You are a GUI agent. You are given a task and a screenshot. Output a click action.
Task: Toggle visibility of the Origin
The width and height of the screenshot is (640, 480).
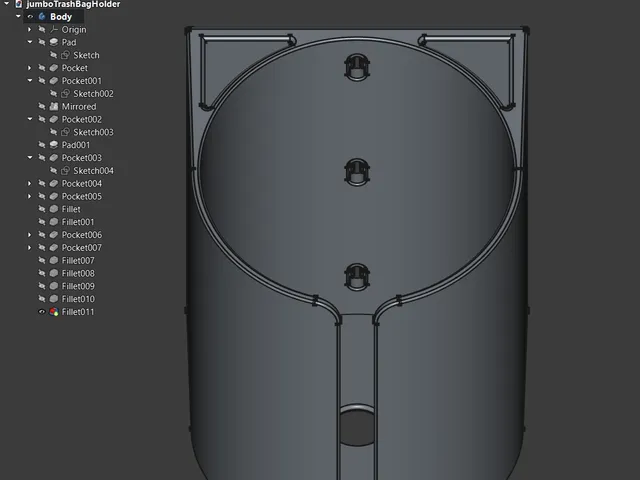click(x=42, y=29)
